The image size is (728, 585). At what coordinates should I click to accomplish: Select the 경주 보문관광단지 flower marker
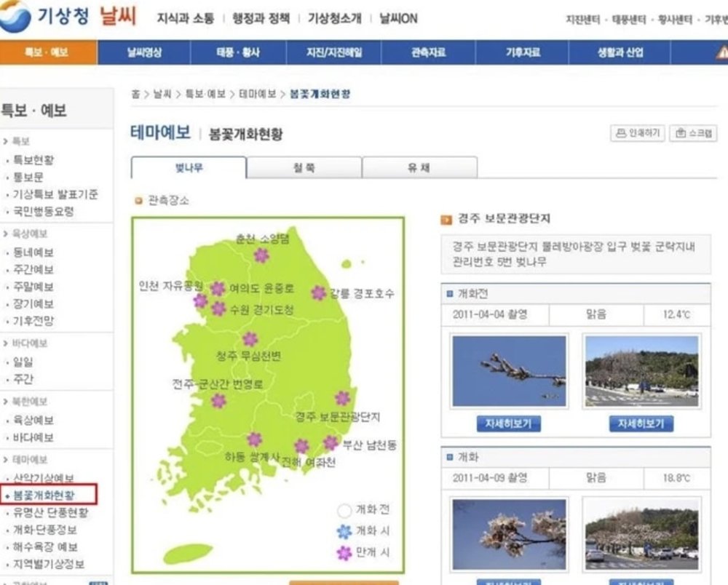[342, 398]
